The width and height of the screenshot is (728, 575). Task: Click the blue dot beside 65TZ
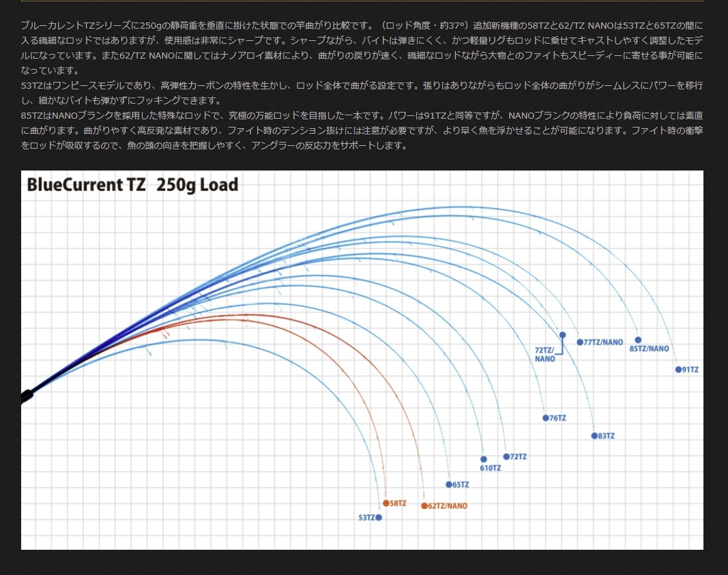click(x=448, y=484)
